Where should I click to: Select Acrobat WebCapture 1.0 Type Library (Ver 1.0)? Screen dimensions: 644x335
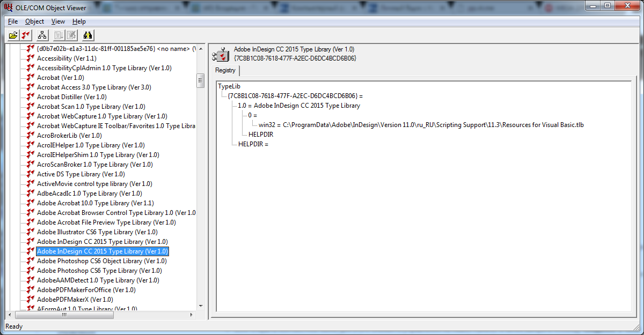pyautogui.click(x=102, y=116)
